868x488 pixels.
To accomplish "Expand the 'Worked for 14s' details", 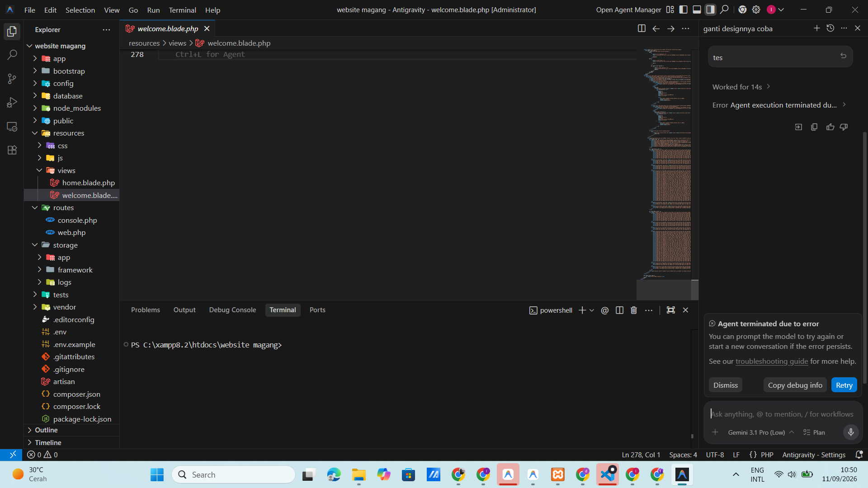I will (x=741, y=87).
